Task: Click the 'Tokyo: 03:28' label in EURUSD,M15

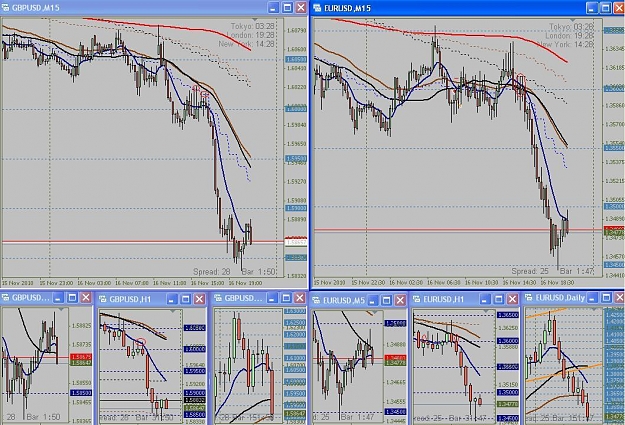Action: tap(571, 27)
